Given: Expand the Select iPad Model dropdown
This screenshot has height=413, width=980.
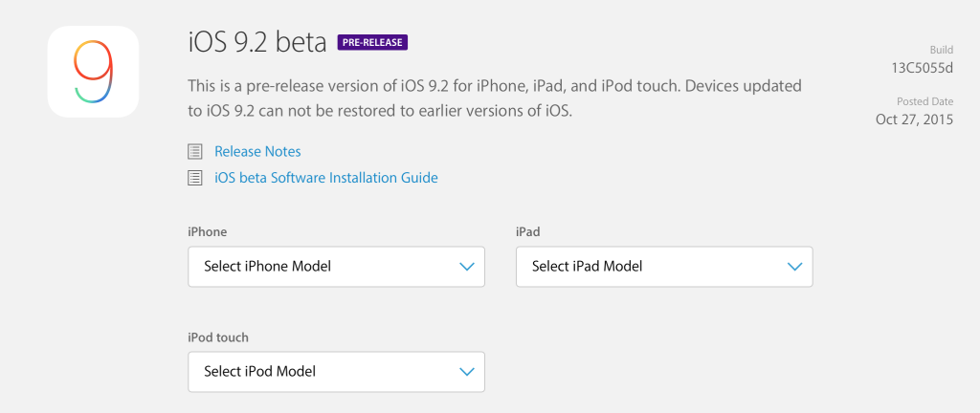Looking at the screenshot, I should click(663, 267).
